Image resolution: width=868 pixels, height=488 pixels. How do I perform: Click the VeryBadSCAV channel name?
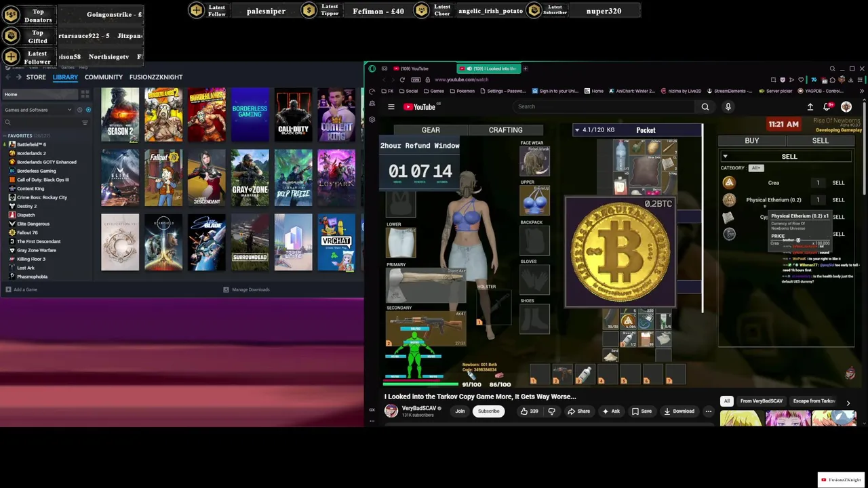pos(419,408)
